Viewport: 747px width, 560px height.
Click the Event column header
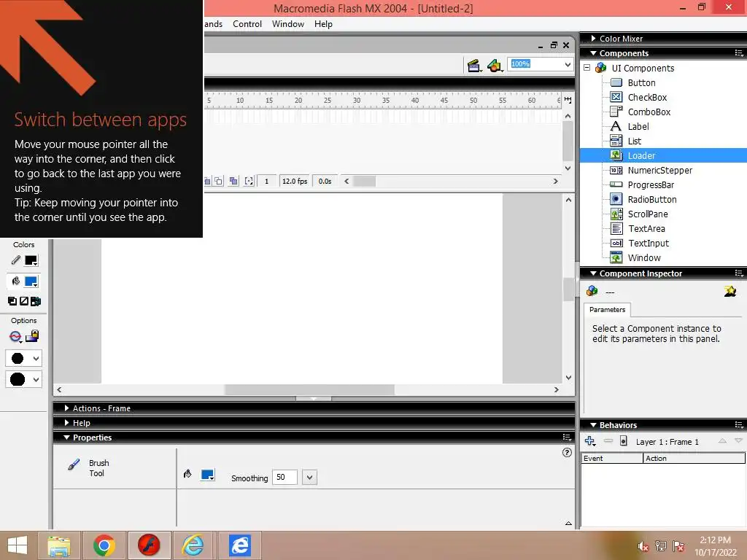tap(612, 458)
